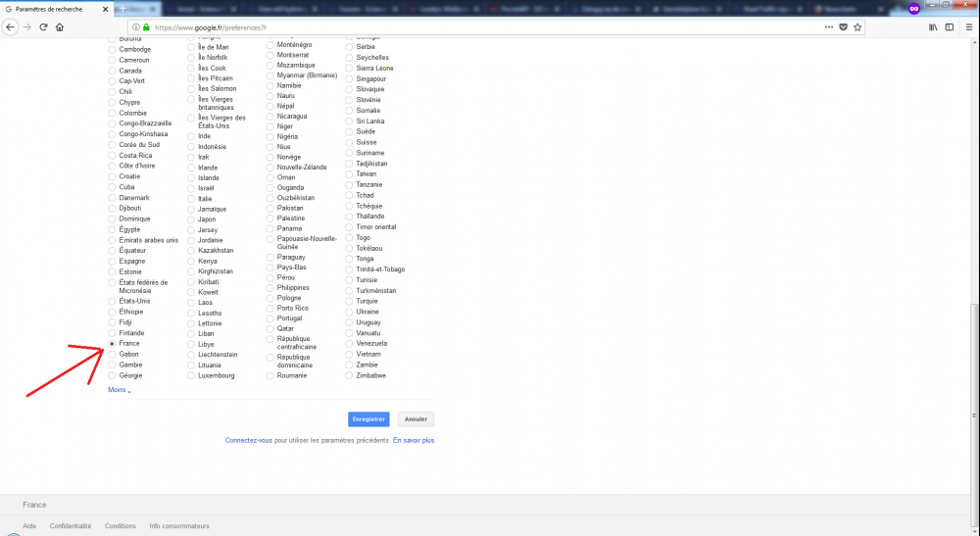Image resolution: width=980 pixels, height=536 pixels.
Task: Open the Connectez-vous link
Action: coord(249,440)
